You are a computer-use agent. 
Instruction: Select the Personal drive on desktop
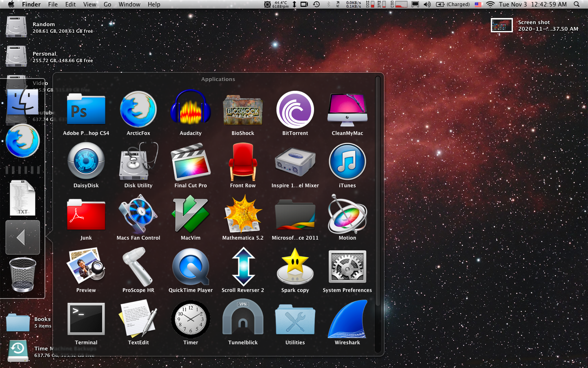[16, 56]
